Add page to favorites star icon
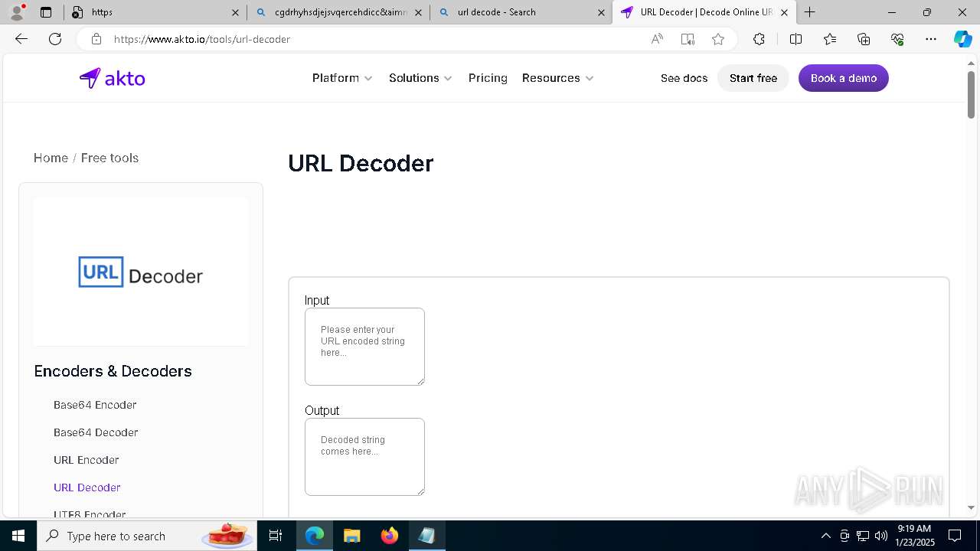 point(718,39)
